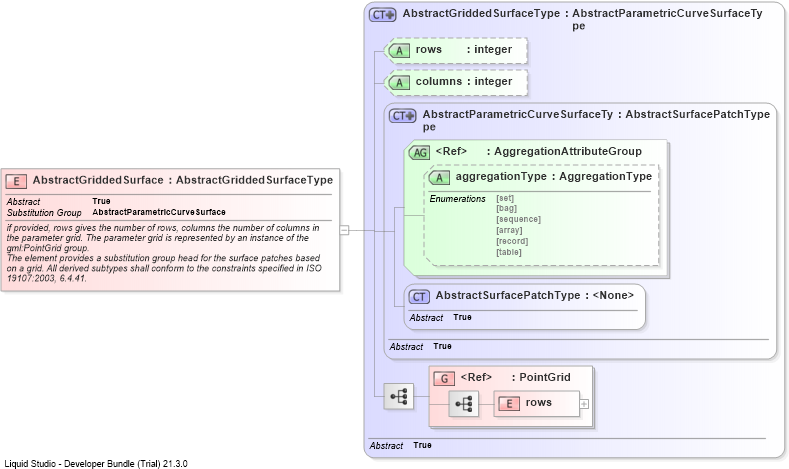Click the A icon beside aggregationType

click(439, 178)
